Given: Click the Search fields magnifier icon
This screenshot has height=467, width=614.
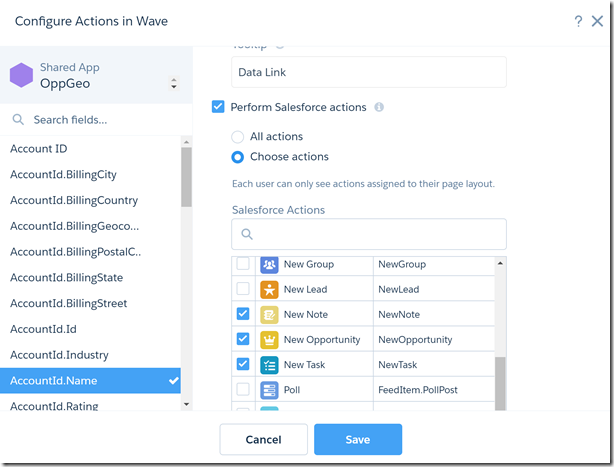Looking at the screenshot, I should click(18, 119).
